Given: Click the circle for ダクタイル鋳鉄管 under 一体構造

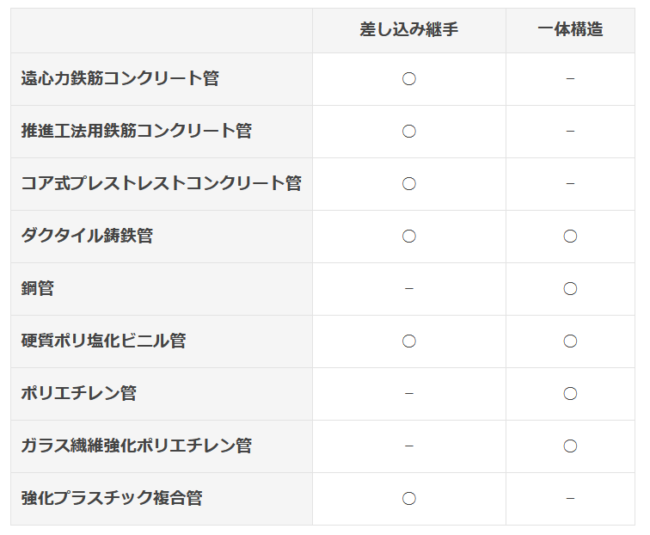Looking at the screenshot, I should [x=570, y=236].
